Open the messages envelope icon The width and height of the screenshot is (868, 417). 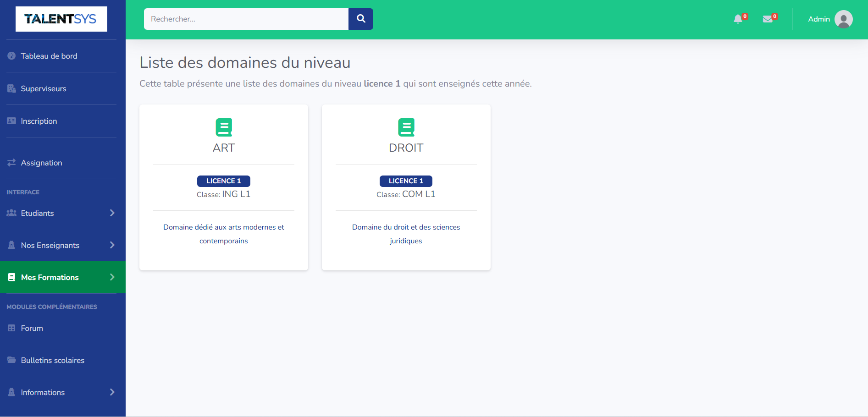point(768,19)
